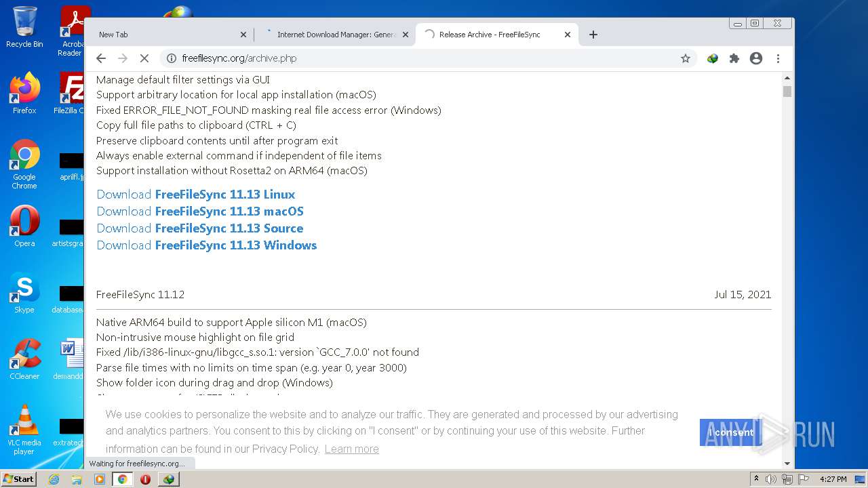
Task: Download FreeFileSync 11.13 Source
Action: pos(199,228)
